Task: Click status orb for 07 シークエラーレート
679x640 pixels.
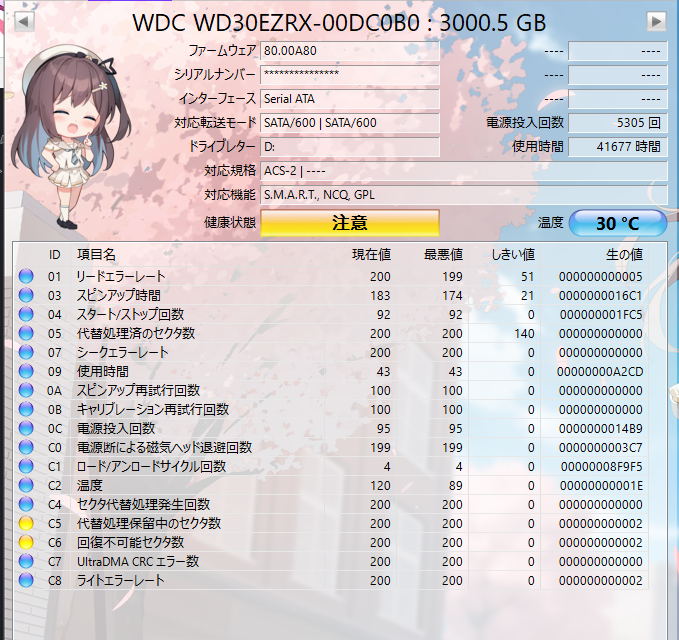Action: click(x=26, y=352)
